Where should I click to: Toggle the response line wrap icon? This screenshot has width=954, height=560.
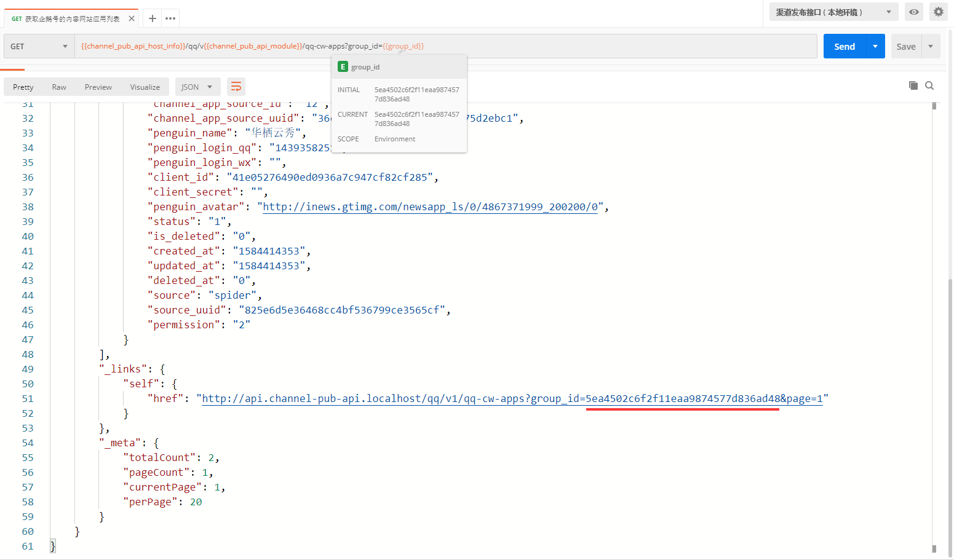click(236, 87)
